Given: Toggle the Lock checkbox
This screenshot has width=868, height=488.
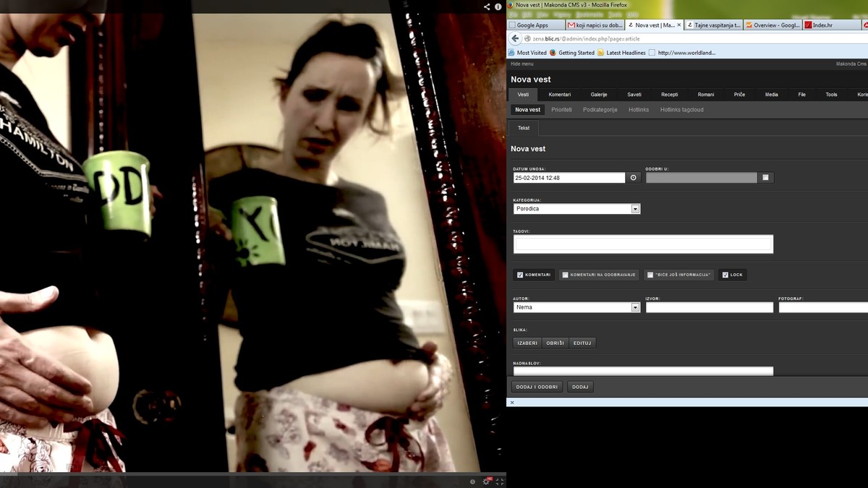Looking at the screenshot, I should point(726,275).
